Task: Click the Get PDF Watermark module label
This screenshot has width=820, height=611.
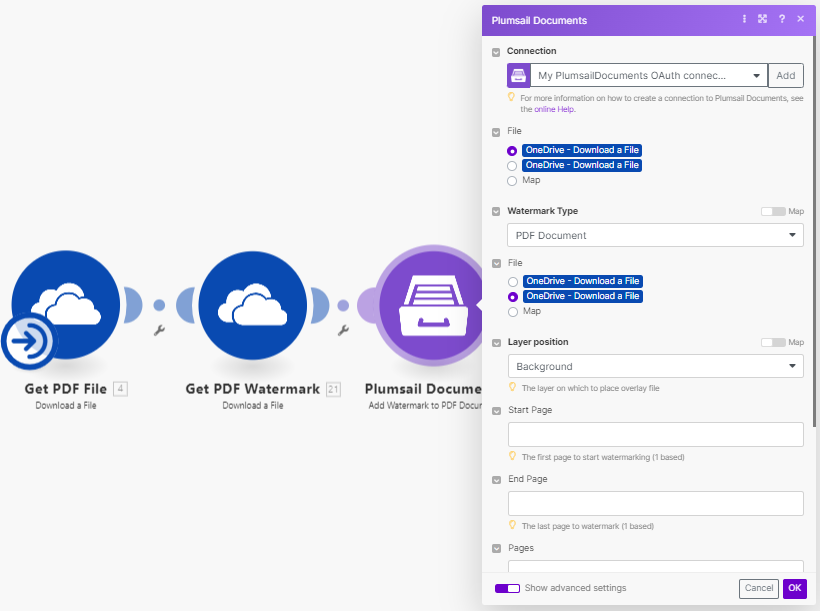Action: 253,389
